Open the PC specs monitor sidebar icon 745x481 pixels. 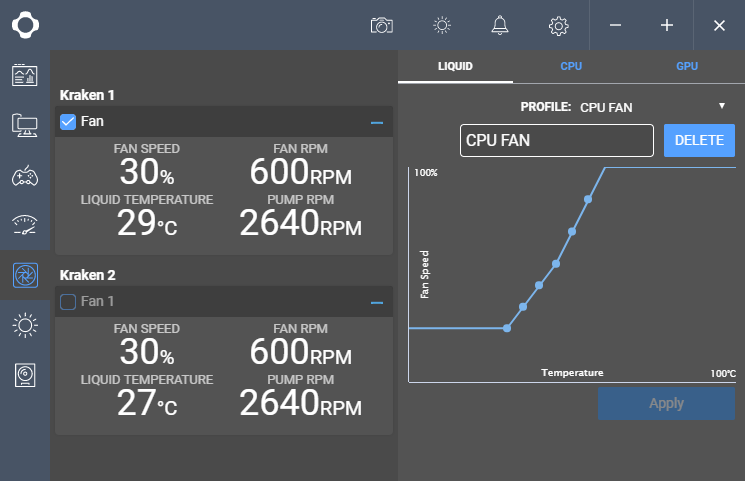(25, 125)
